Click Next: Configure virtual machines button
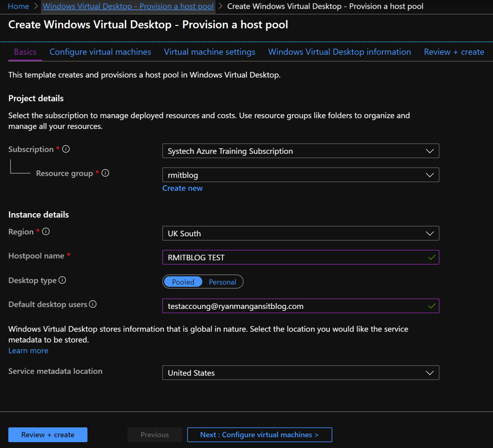Image resolution: width=493 pixels, height=448 pixels. click(259, 435)
